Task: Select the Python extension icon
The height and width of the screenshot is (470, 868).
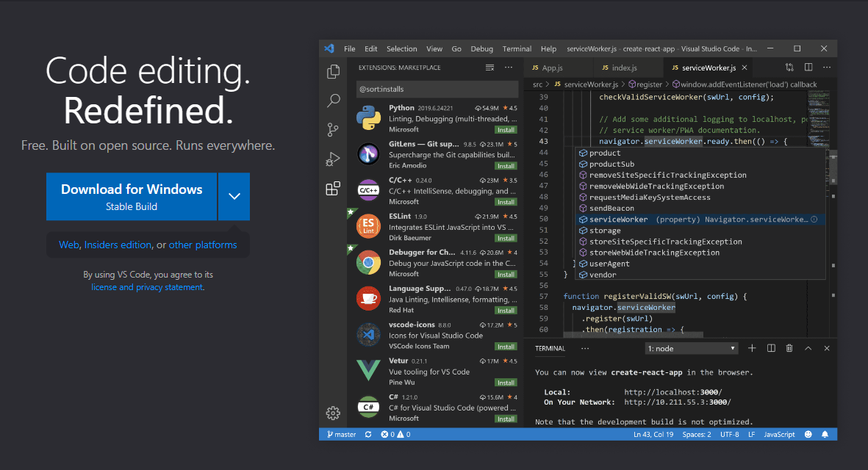Action: [369, 118]
